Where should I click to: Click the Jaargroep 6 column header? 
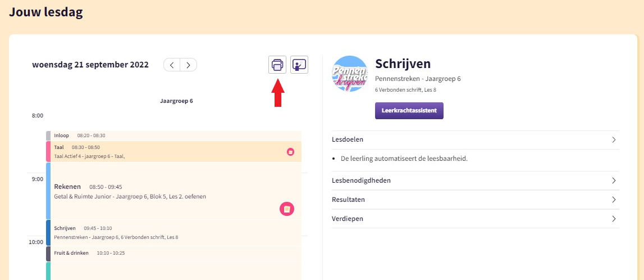176,101
